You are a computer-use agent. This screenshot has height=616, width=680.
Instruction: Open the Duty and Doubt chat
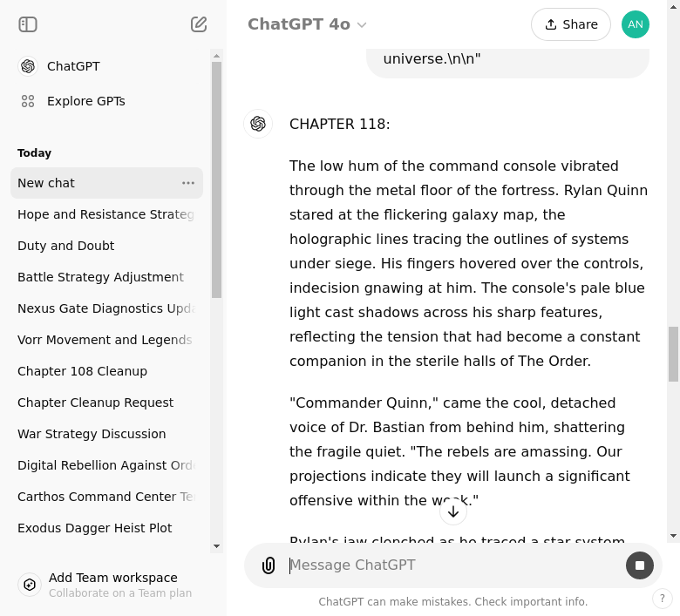(66, 246)
